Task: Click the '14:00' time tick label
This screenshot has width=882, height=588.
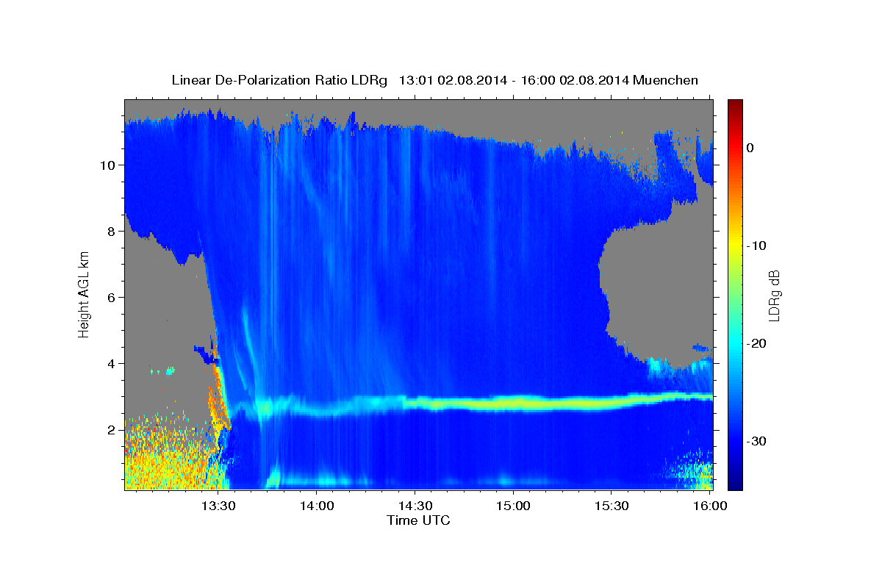Action: [317, 506]
